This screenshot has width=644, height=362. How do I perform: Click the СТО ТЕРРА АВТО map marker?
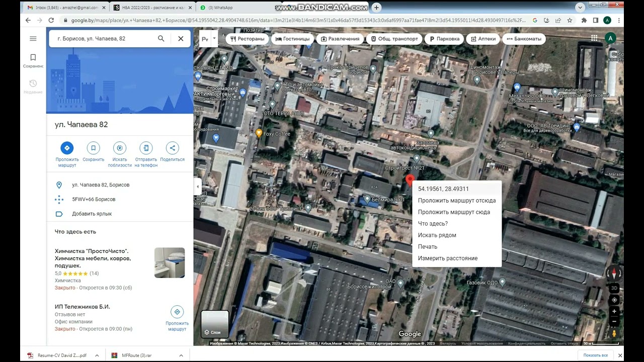tap(272, 105)
